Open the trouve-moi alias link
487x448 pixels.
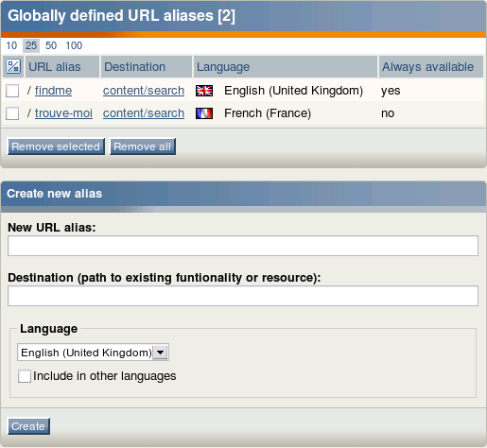tap(63, 113)
